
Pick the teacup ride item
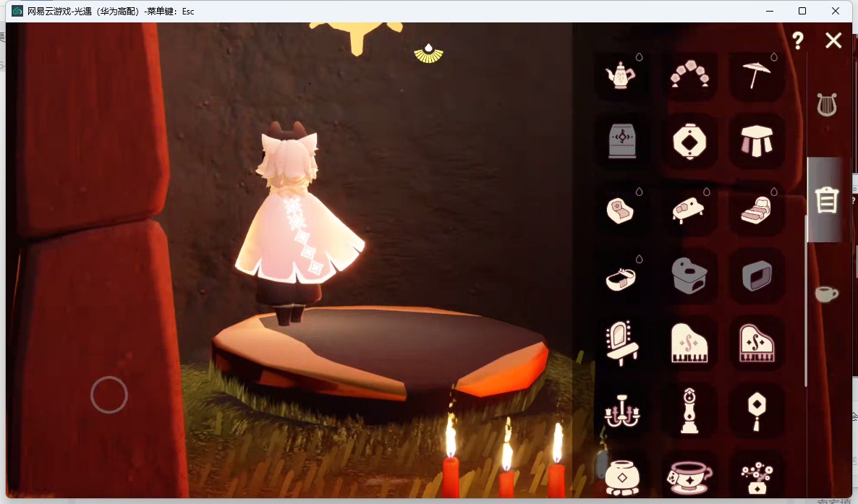(689, 477)
